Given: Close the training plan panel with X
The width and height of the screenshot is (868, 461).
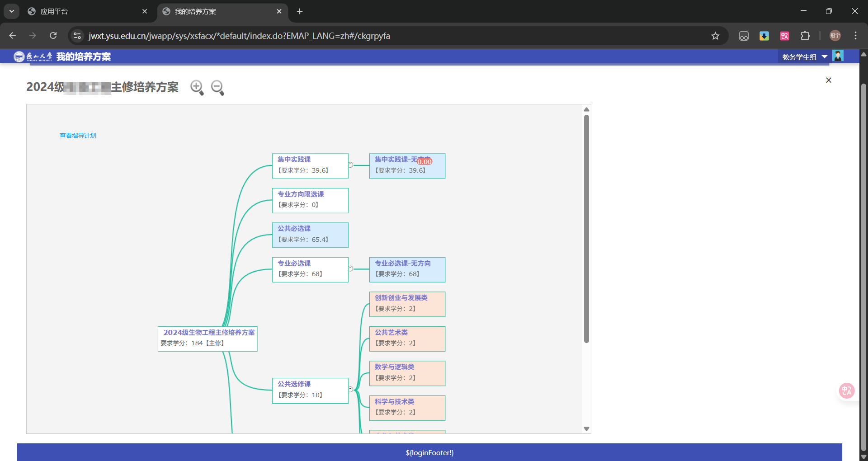Looking at the screenshot, I should pyautogui.click(x=828, y=80).
